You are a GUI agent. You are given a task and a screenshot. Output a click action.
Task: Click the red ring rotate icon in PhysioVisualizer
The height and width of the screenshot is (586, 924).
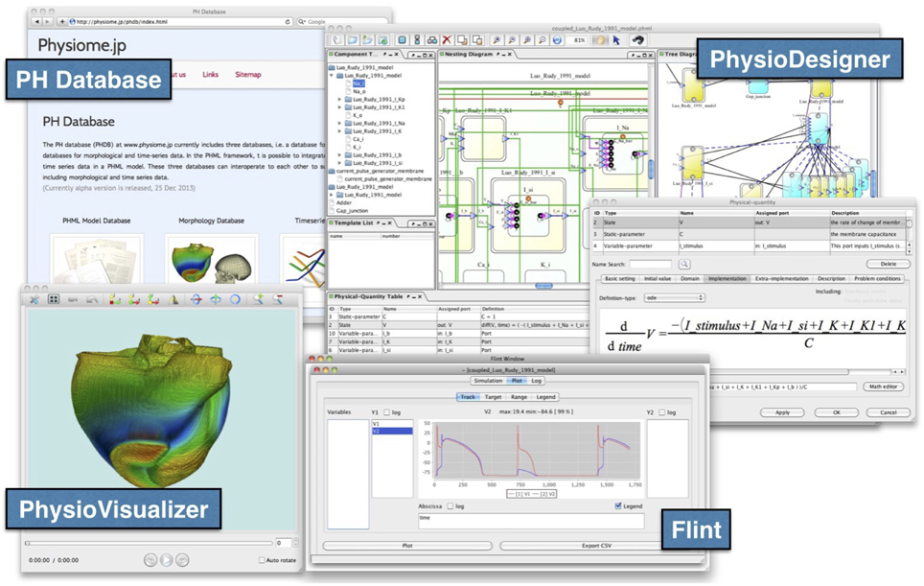(196, 299)
